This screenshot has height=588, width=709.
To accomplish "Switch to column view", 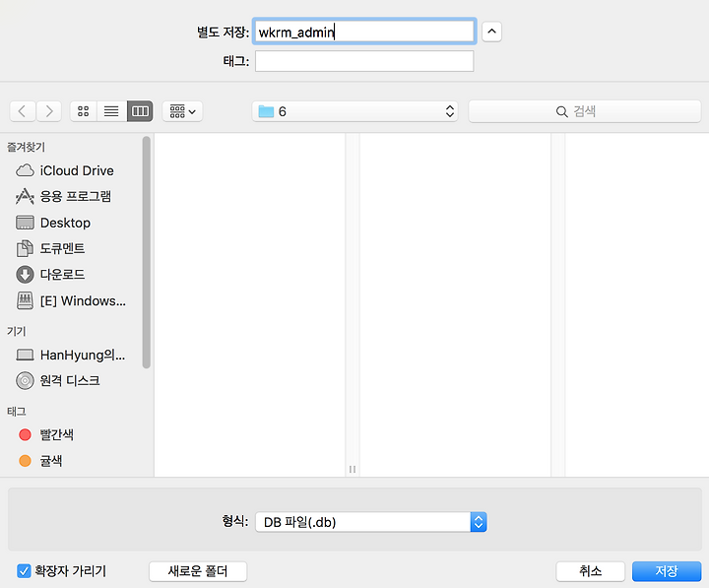I will coord(140,111).
